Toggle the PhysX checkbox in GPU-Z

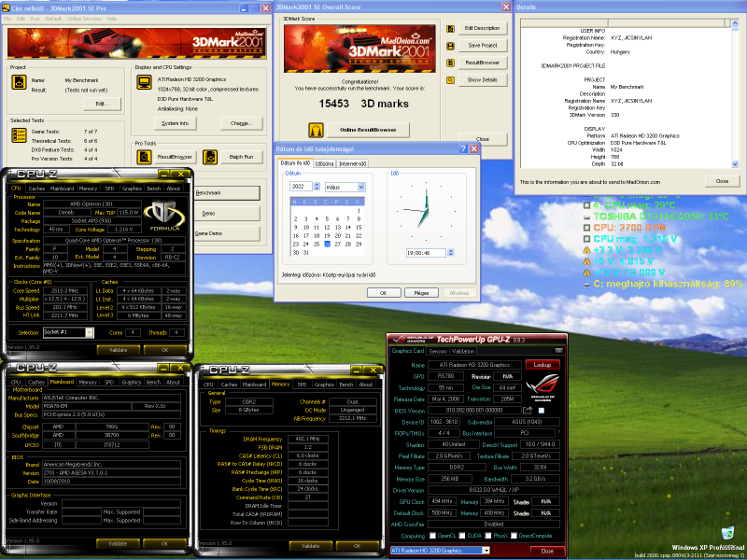point(487,536)
